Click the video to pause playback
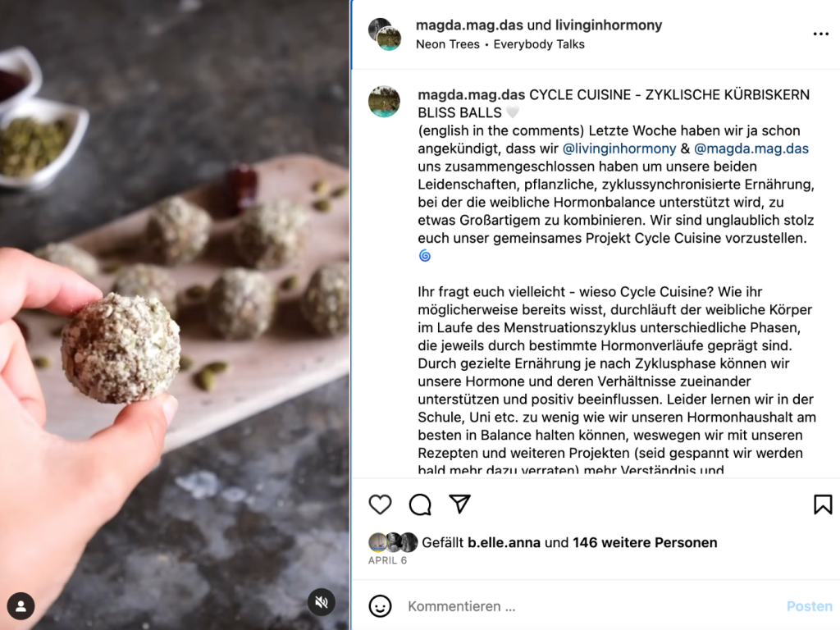The width and height of the screenshot is (840, 630). [x=176, y=315]
